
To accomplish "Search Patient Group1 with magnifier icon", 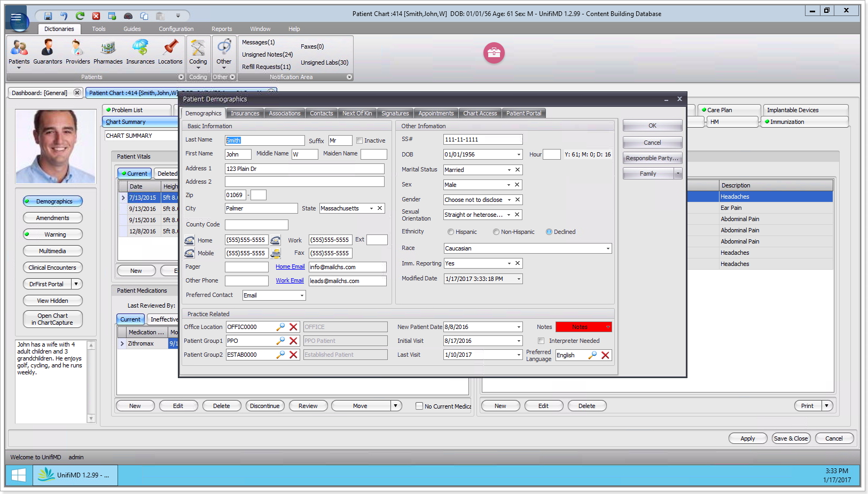I will tap(280, 341).
